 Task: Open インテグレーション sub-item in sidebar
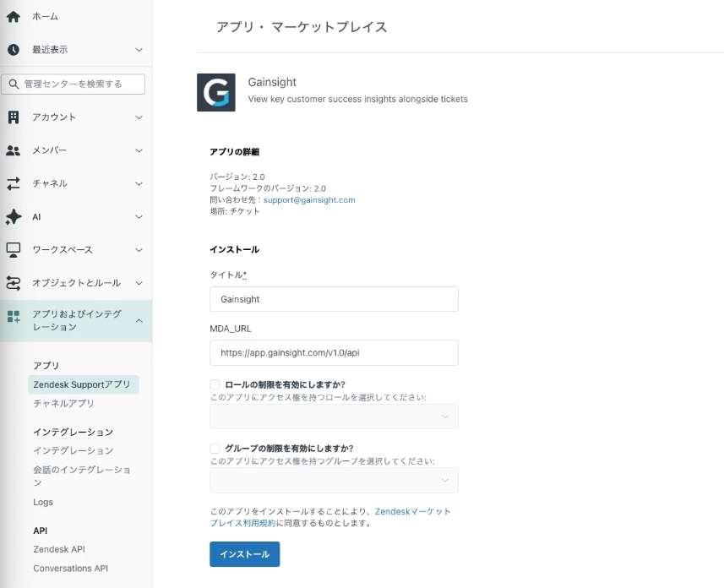[73, 450]
